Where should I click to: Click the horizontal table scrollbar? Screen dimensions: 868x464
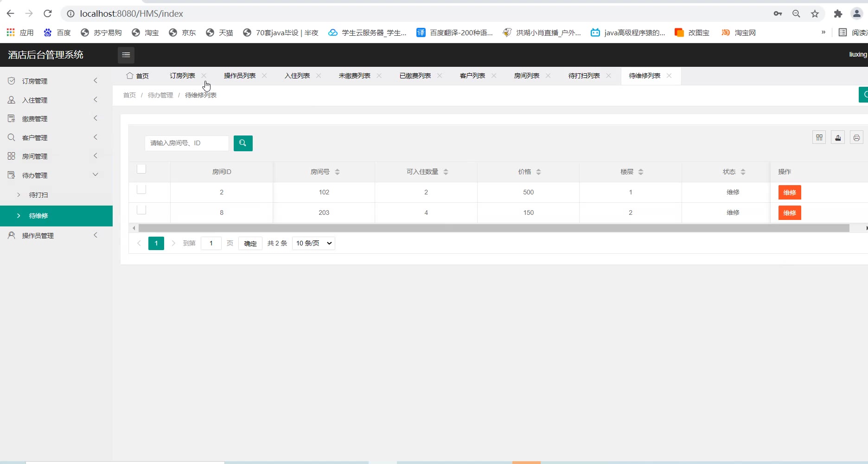pos(494,228)
